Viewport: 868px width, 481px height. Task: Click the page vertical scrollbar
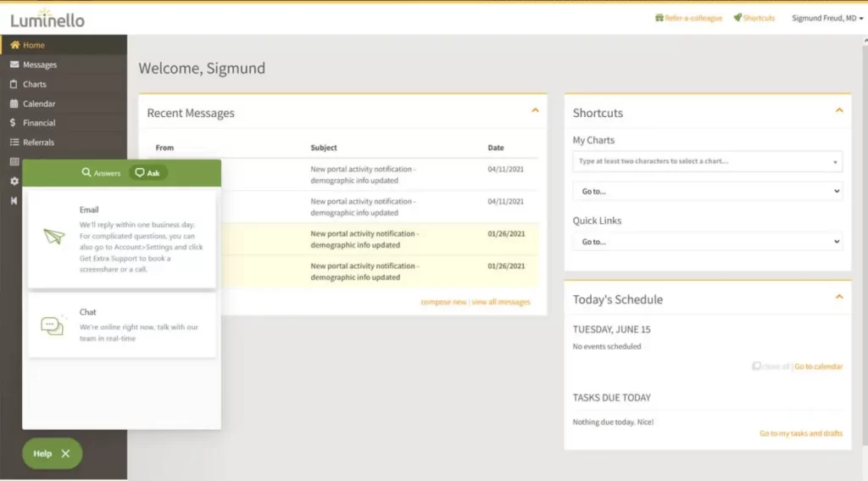865,243
